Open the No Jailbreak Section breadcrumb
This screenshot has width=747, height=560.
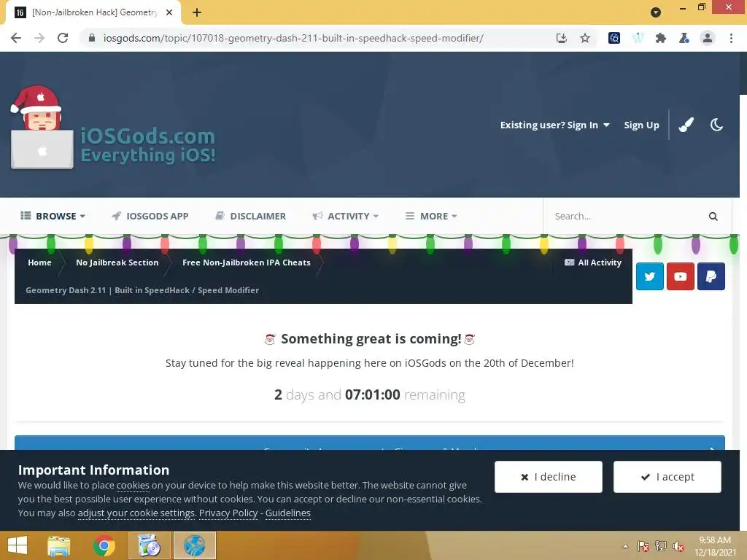117,262
